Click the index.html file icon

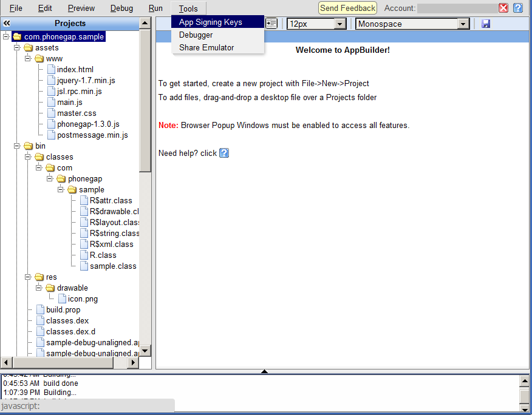coord(51,70)
